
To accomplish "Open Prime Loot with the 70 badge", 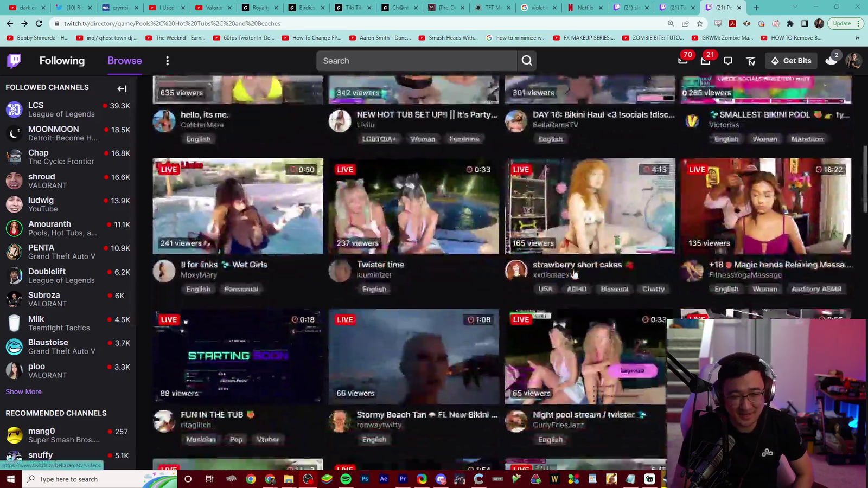I will coord(683,61).
